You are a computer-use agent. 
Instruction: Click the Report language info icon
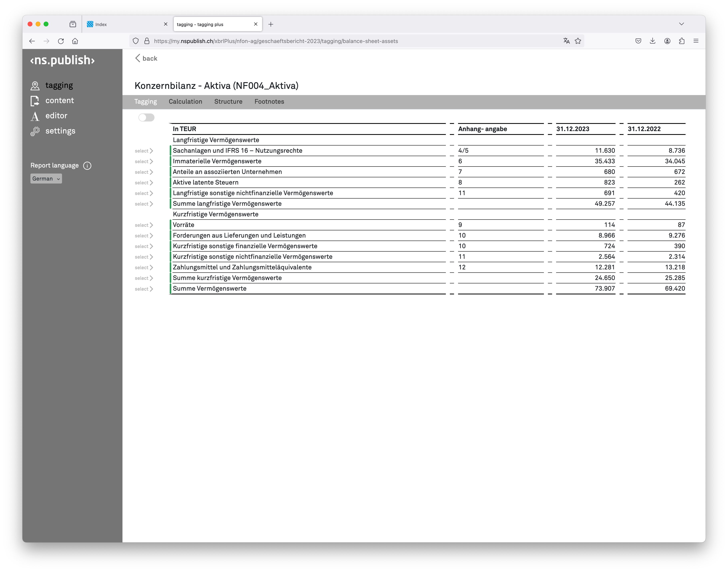click(87, 165)
